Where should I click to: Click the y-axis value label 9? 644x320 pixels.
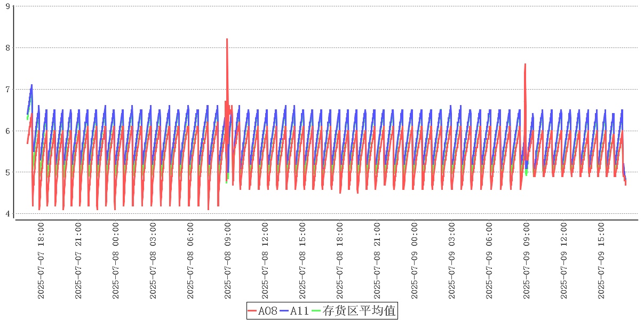point(7,6)
